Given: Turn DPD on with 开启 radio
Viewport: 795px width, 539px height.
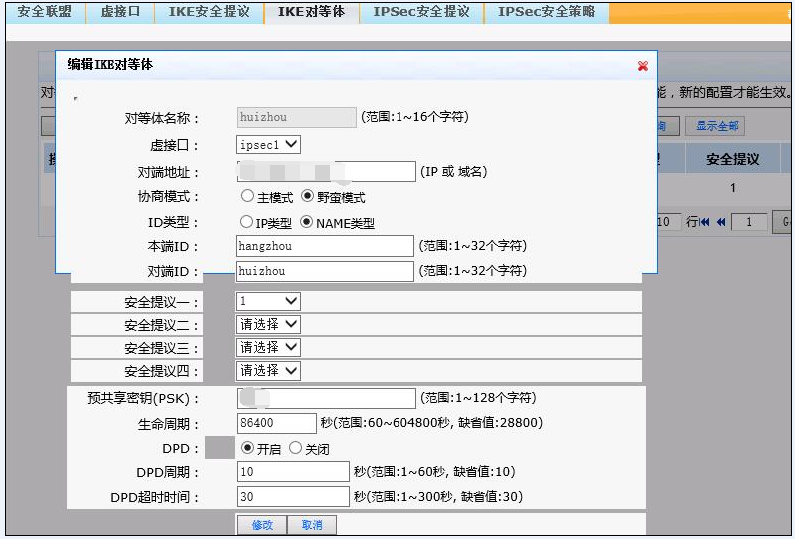Looking at the screenshot, I should click(247, 448).
